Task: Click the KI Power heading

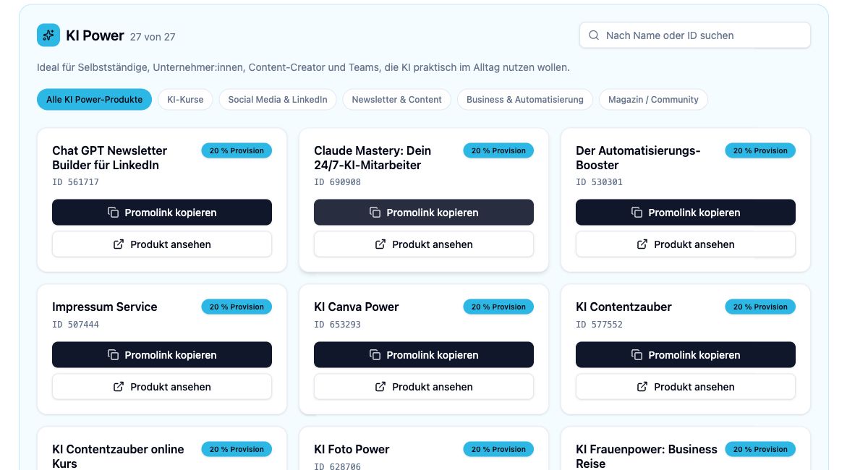Action: coord(95,35)
